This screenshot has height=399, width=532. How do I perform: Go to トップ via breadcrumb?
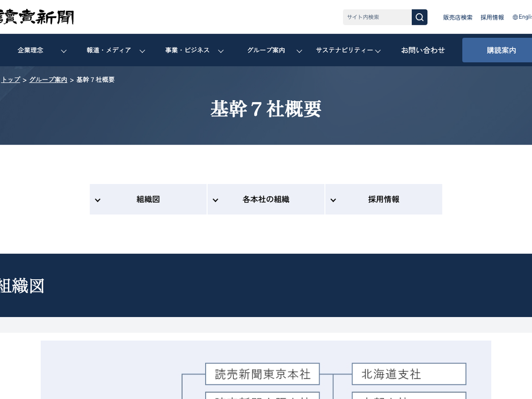[x=11, y=80]
